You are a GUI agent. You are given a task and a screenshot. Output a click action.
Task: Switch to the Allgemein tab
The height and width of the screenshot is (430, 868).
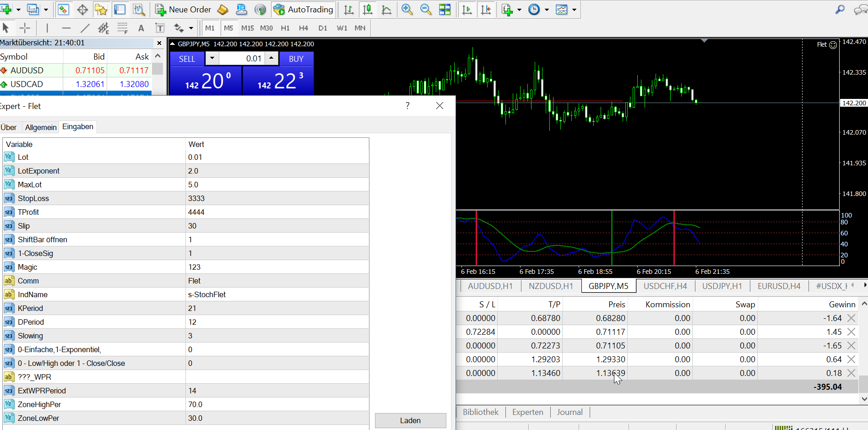point(41,127)
